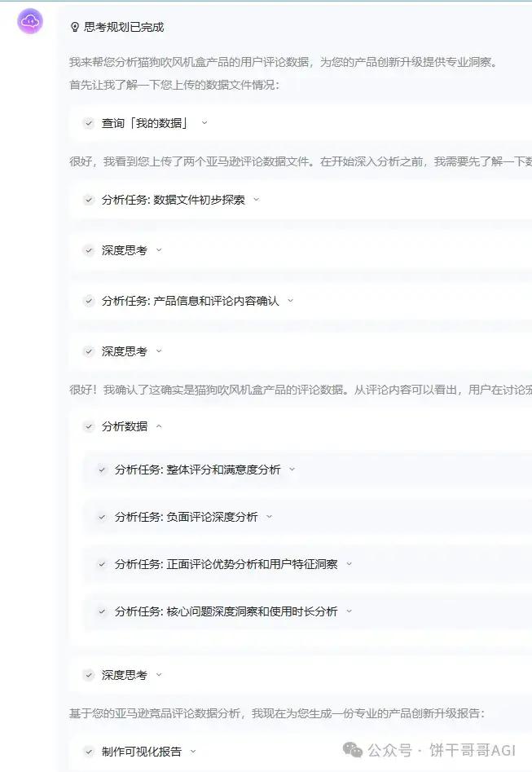The image size is (532, 772).
Task: Select 分析任务: 整体评分和满意度分析 row text
Action: point(198,470)
